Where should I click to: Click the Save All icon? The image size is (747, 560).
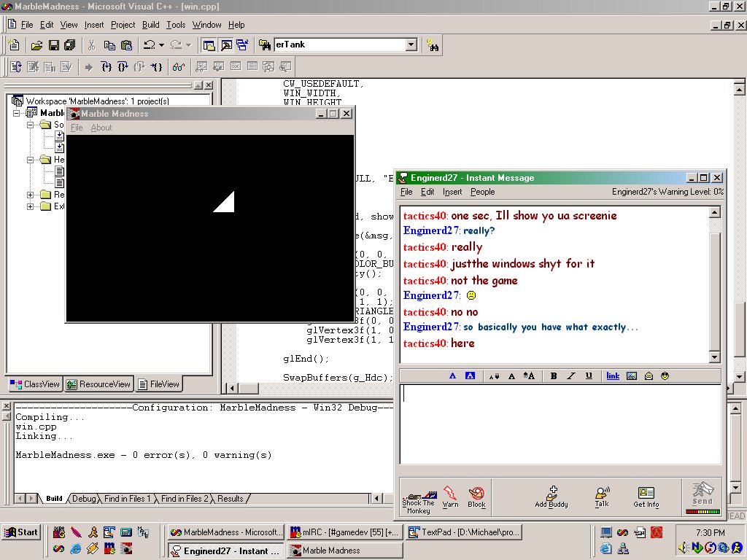70,45
